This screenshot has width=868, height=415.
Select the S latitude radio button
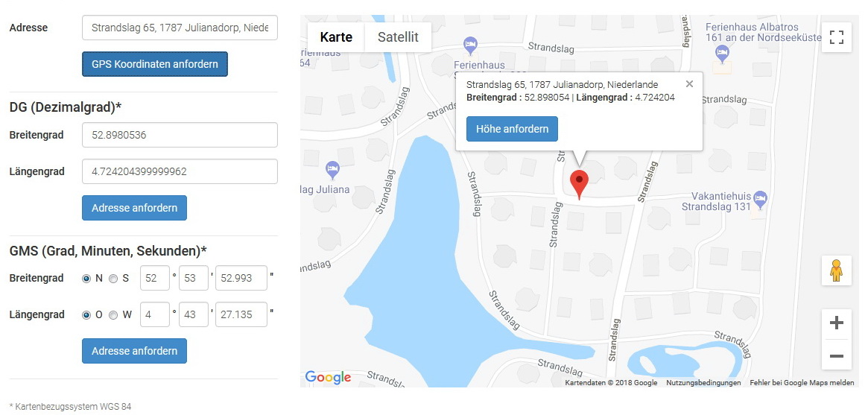click(x=113, y=279)
